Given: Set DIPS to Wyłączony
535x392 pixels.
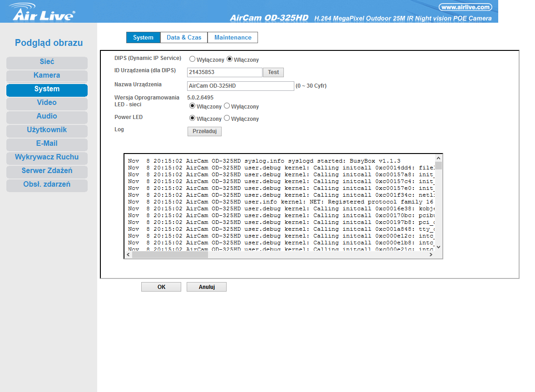Looking at the screenshot, I should pyautogui.click(x=193, y=59).
